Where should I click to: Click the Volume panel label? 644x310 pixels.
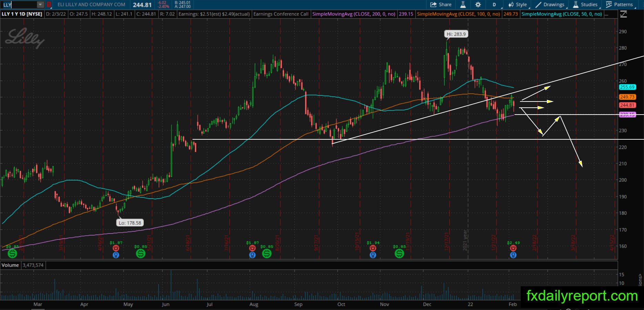coord(10,265)
